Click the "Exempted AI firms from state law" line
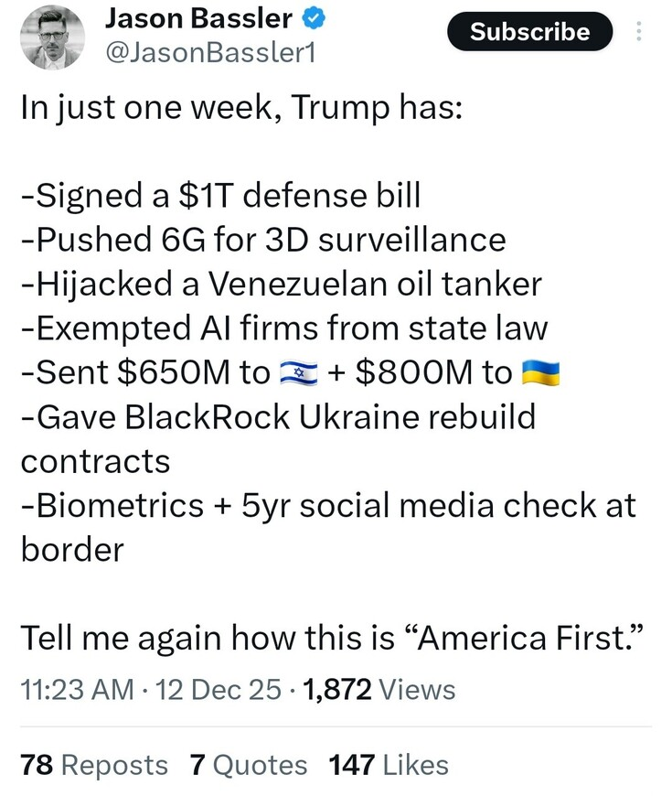Viewport: 672px width, 796px height. pos(283,328)
